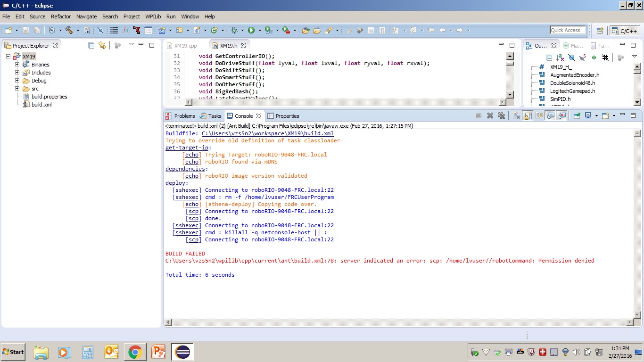Open the Refactor menu
Image resolution: width=644 pixels, height=362 pixels.
(x=61, y=16)
